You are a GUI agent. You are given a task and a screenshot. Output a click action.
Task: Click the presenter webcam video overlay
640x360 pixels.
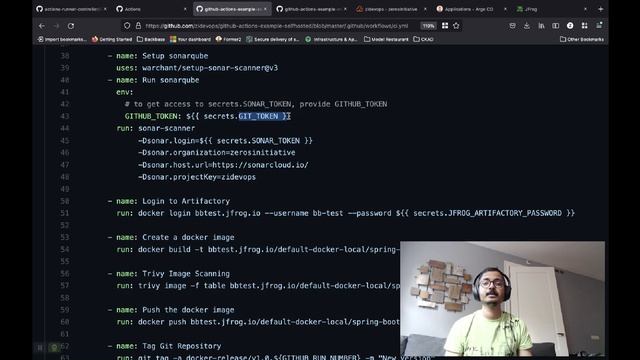click(502, 298)
